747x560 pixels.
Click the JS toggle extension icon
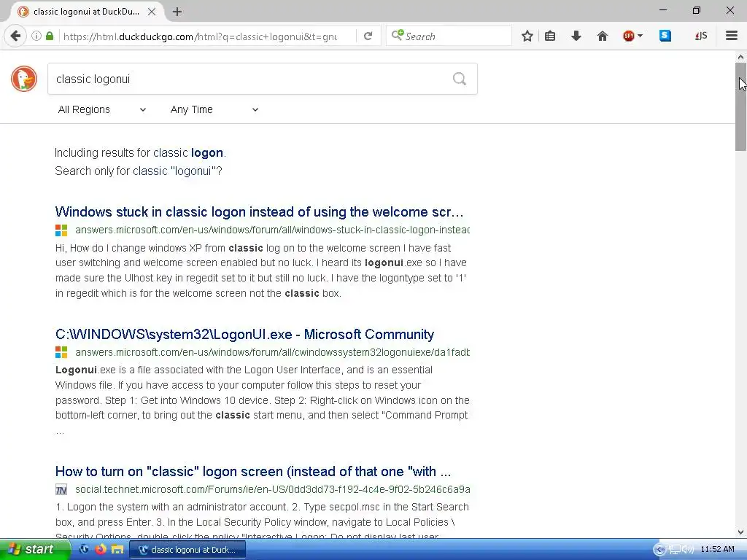(701, 36)
